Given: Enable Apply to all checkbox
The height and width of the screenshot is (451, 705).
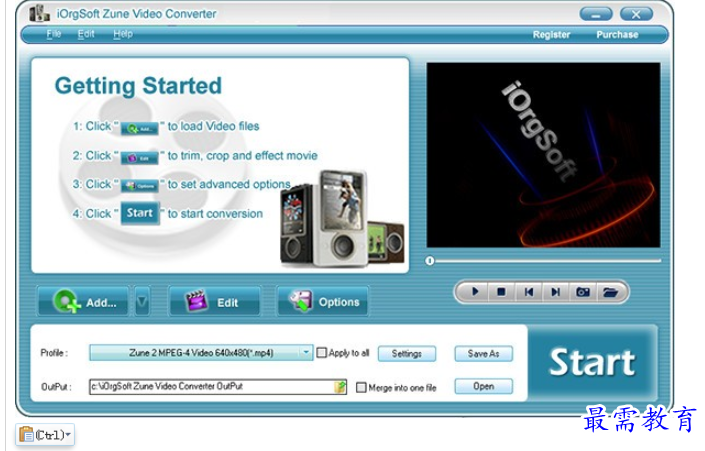Looking at the screenshot, I should coord(321,353).
